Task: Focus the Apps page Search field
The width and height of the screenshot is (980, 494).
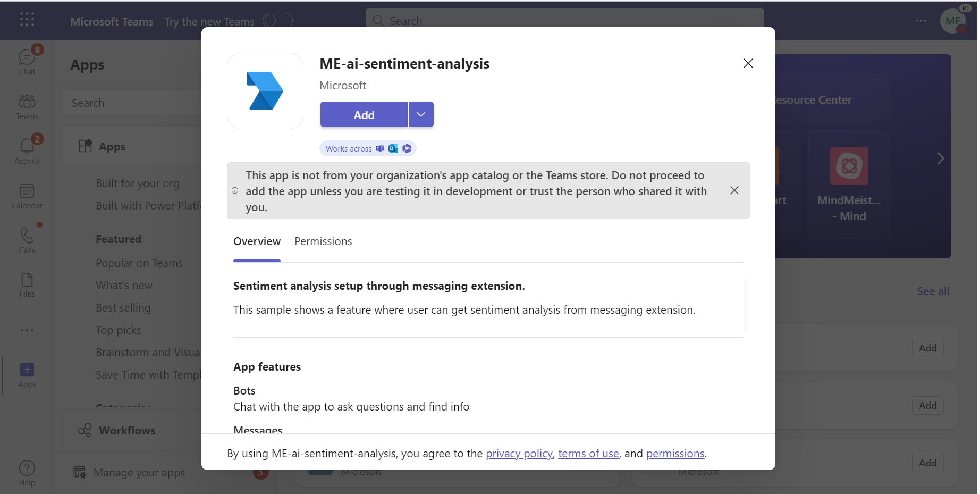Action: (132, 103)
